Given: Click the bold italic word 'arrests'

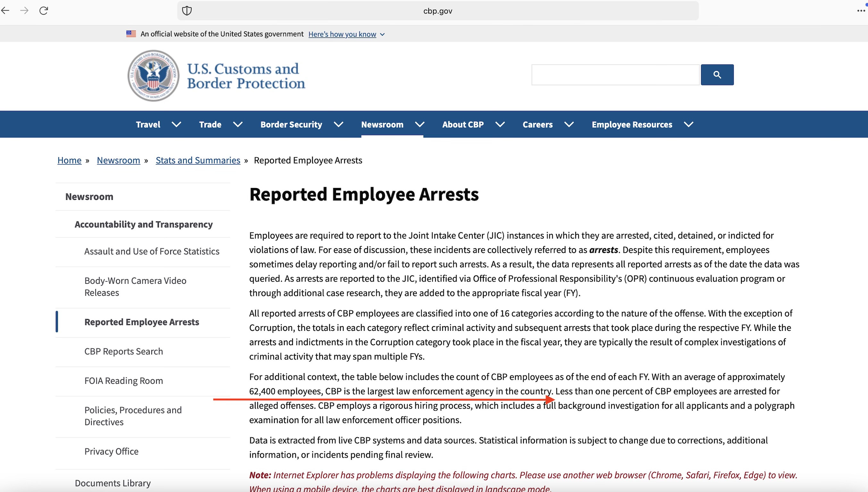Looking at the screenshot, I should click(604, 250).
